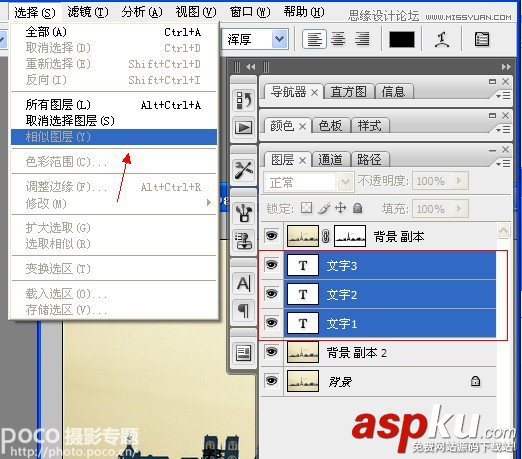522x459 pixels.
Task: Click T icon of 文字2 layer
Action: pyautogui.click(x=303, y=294)
